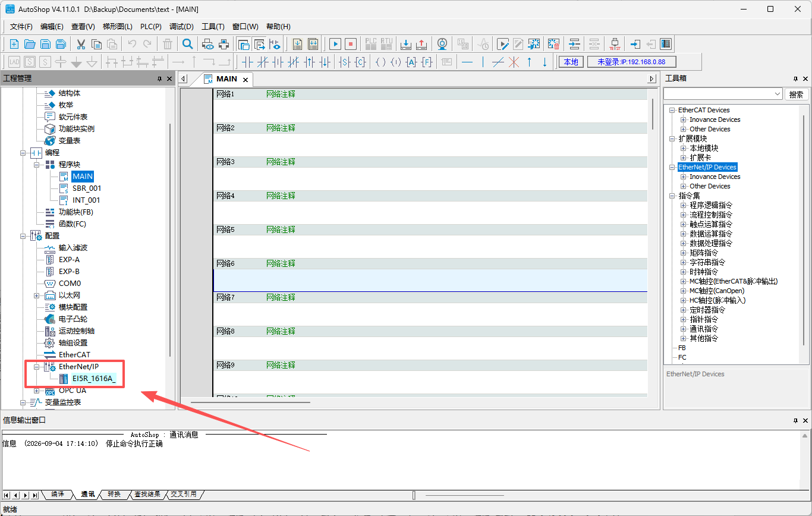Expand the 以太网 tree node

tap(37, 295)
